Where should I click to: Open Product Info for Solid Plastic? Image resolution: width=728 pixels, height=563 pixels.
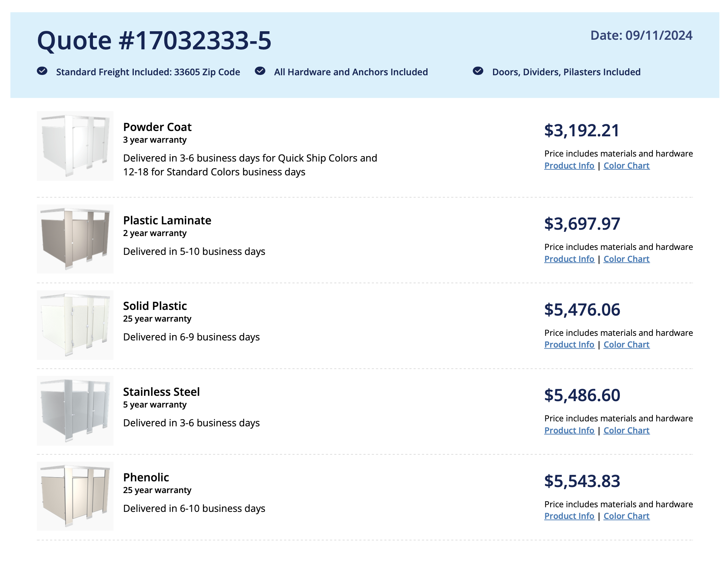click(x=569, y=345)
